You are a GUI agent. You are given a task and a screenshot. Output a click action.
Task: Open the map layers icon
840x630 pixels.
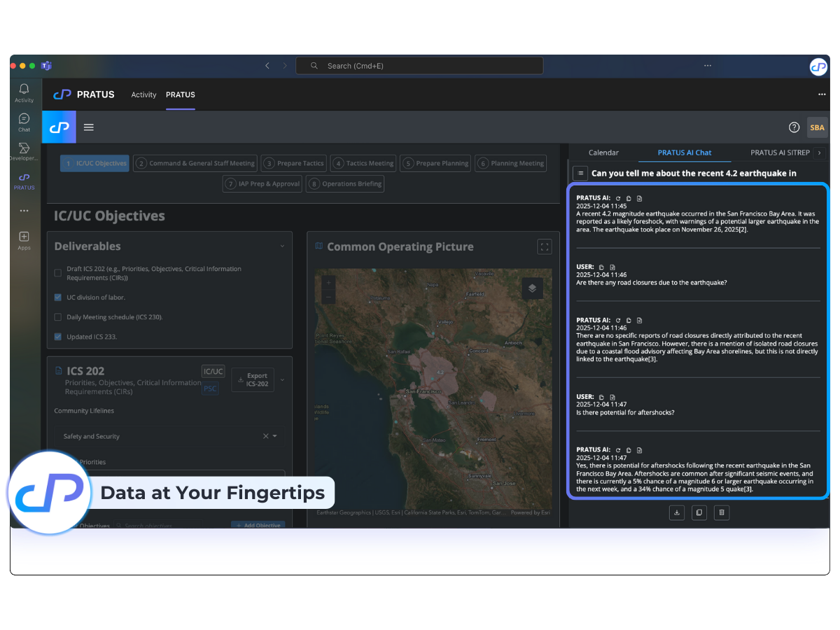pos(532,288)
